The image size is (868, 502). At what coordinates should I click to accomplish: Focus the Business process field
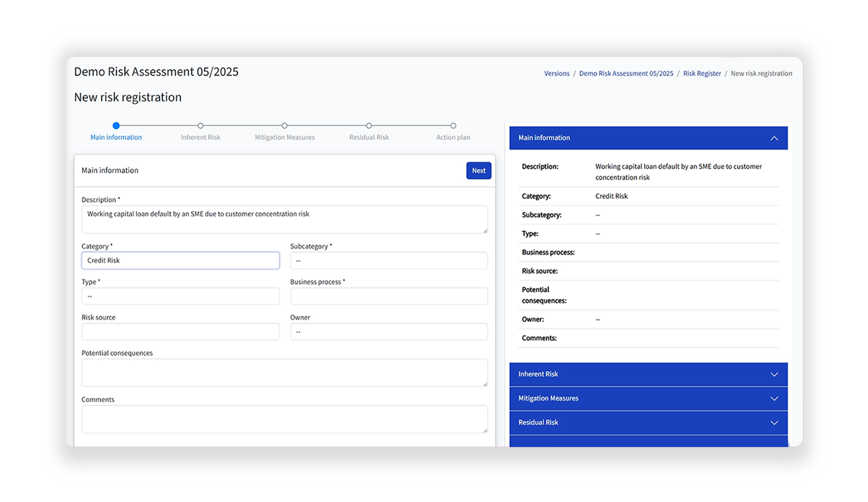click(388, 296)
